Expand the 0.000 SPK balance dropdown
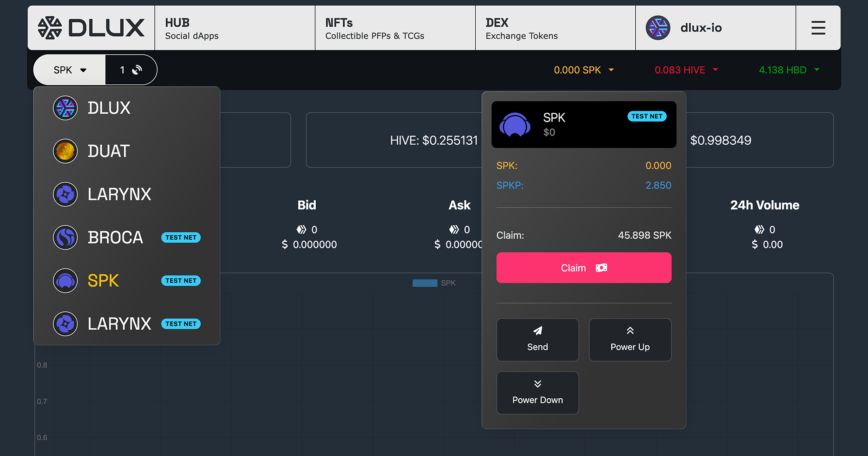The height and width of the screenshot is (456, 868). [584, 70]
